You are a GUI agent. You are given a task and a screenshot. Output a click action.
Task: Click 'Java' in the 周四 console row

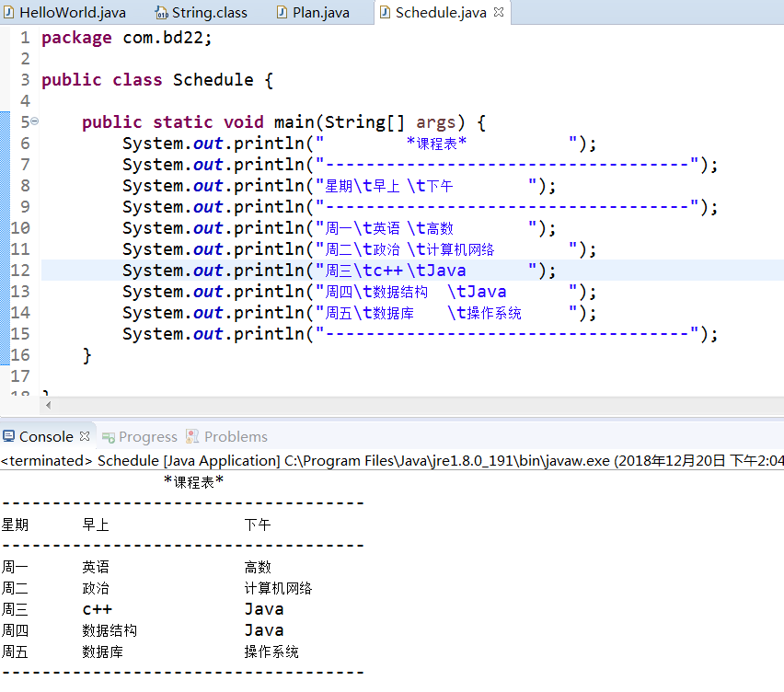pos(264,630)
